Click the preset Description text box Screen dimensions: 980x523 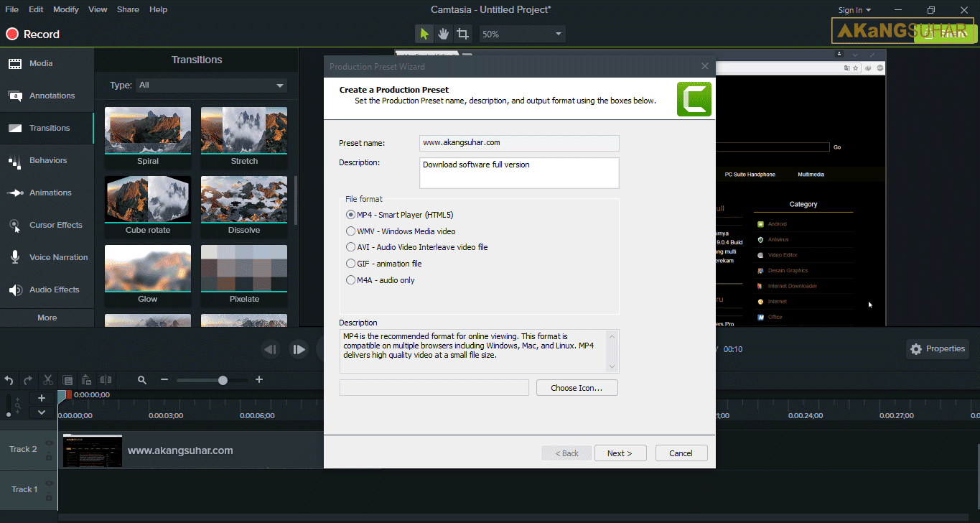(x=519, y=173)
